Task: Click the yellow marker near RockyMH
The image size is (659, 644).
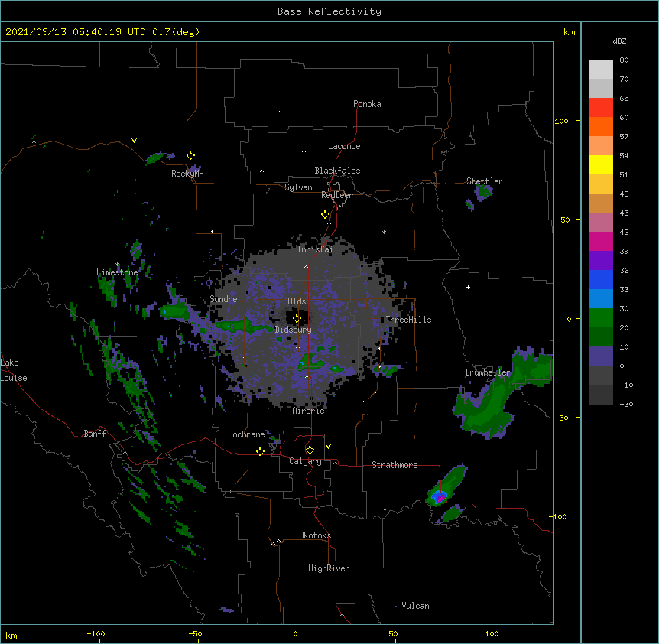Action: pyautogui.click(x=191, y=156)
